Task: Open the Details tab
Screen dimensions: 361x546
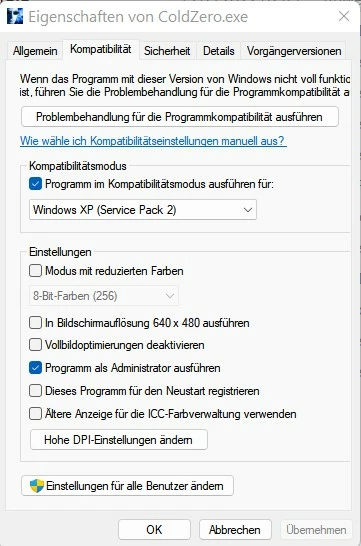Action: pos(219,51)
